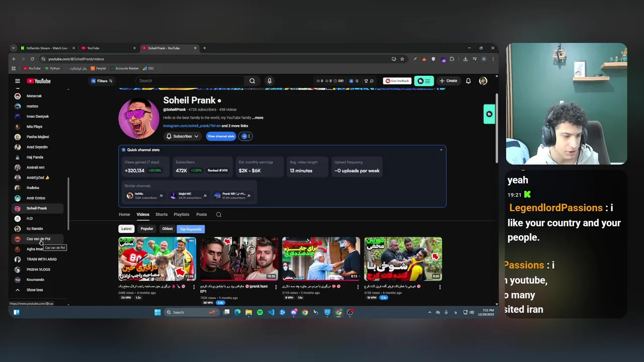
Task: Open File Explorer from the taskbar
Action: pos(249,312)
